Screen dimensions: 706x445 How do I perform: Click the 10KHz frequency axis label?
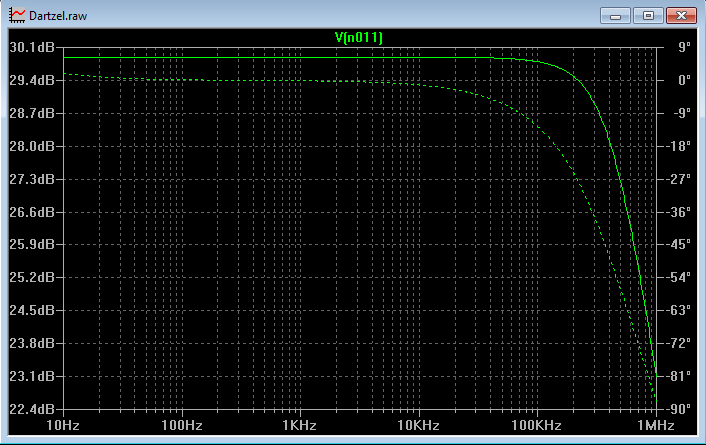coord(418,425)
